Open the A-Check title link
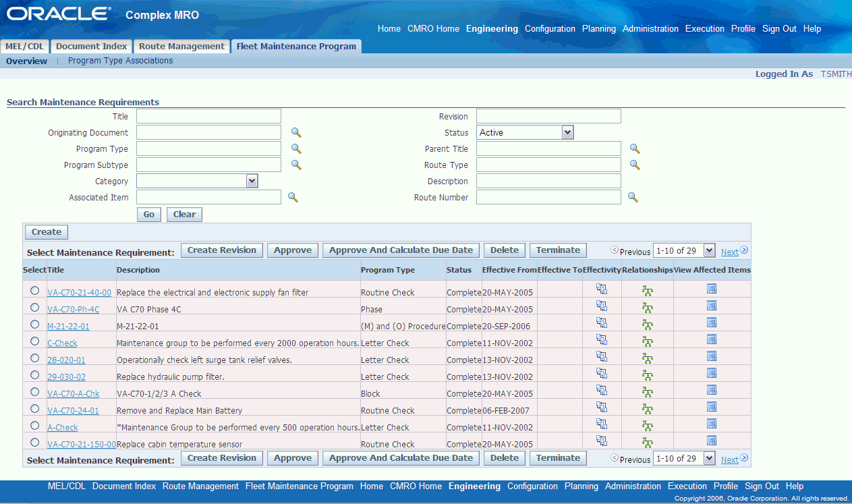Screen dimensions: 852x504 [x=63, y=427]
